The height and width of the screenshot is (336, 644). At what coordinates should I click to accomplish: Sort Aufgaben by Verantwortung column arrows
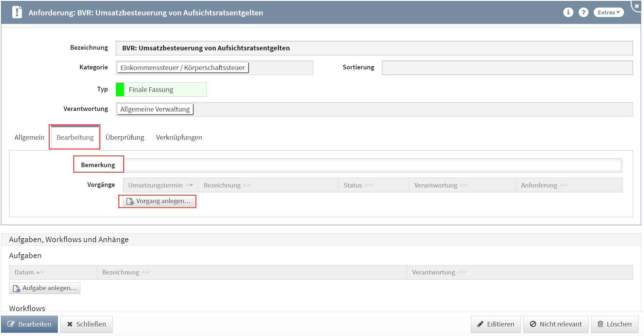click(x=461, y=272)
